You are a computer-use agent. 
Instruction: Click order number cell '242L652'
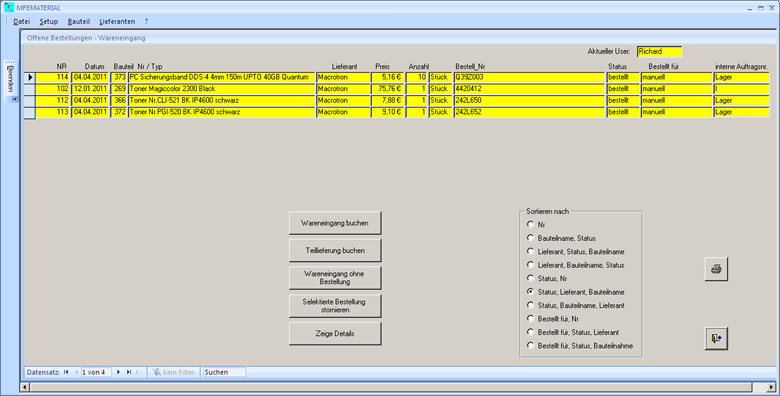click(529, 112)
